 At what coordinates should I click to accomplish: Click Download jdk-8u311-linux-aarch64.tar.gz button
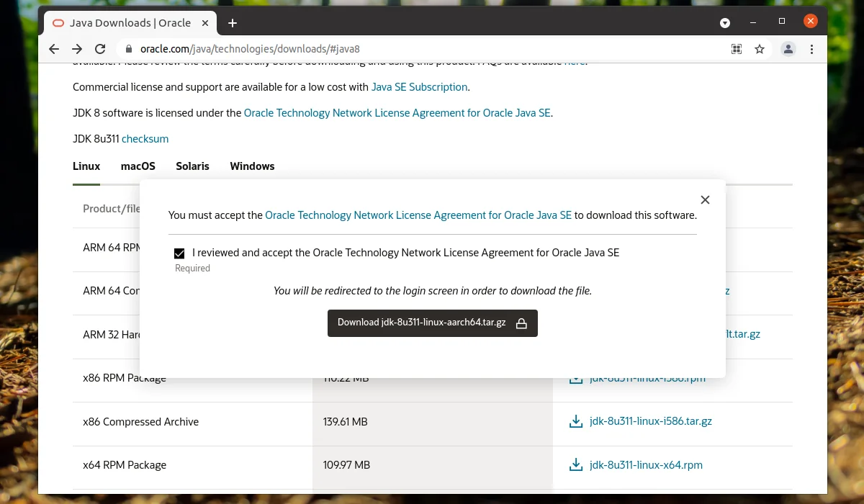pos(433,323)
